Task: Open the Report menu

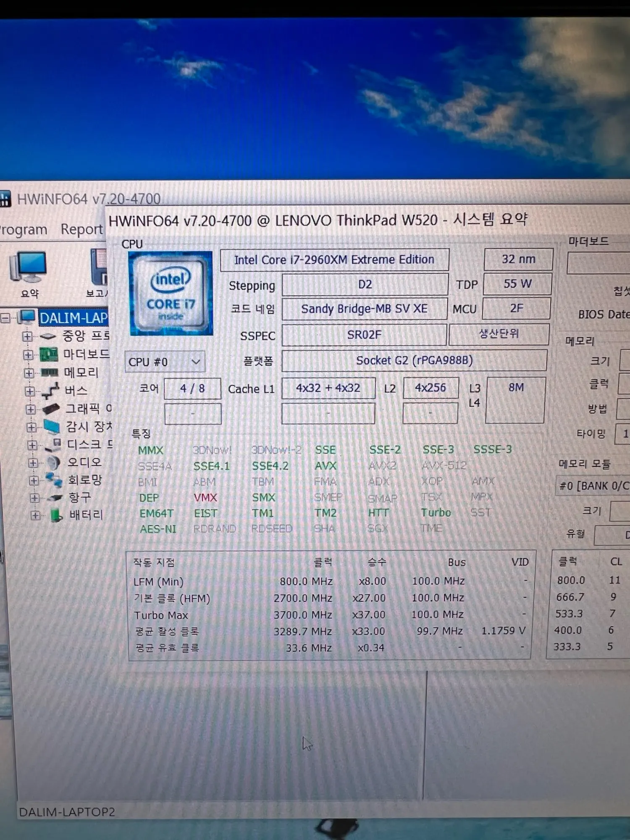Action: pyautogui.click(x=81, y=229)
